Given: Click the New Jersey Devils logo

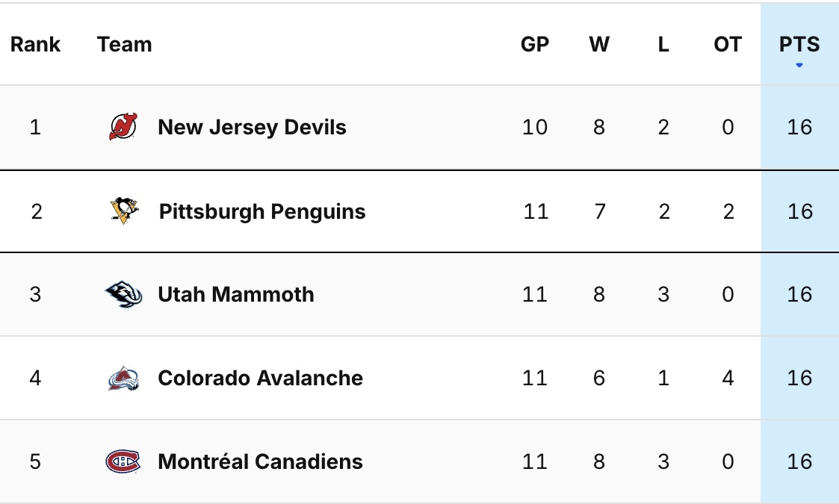Looking at the screenshot, I should coord(123,127).
